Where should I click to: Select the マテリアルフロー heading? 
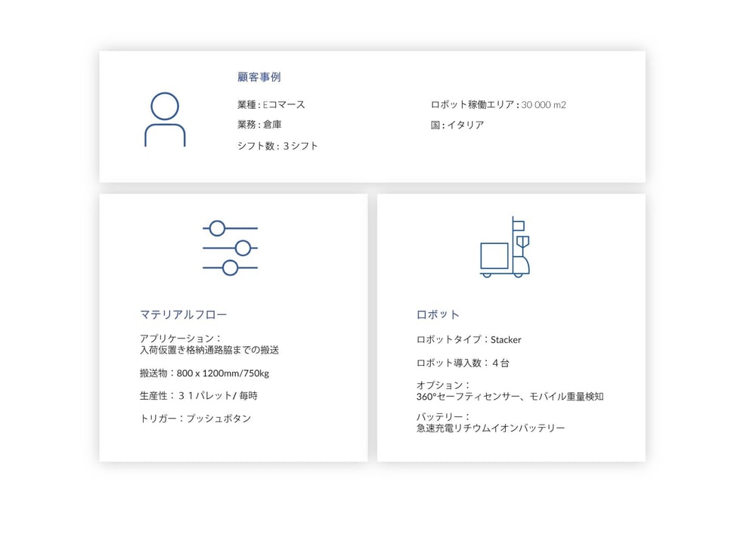coord(183,314)
